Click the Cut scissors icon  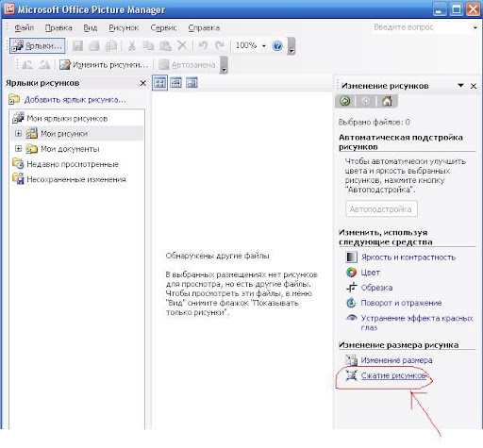[x=132, y=46]
